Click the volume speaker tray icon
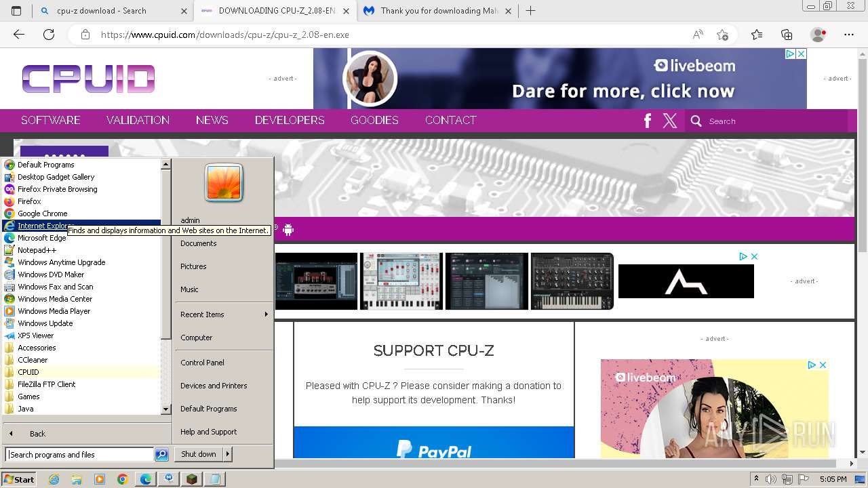 (x=770, y=479)
